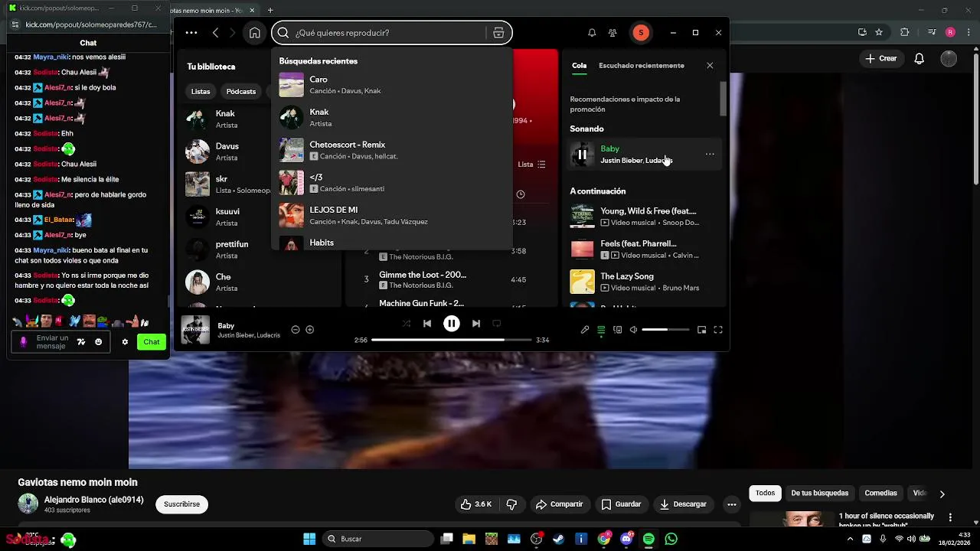The image size is (980, 551).
Task: Add Baby to liked songs plus icon
Action: (310, 330)
